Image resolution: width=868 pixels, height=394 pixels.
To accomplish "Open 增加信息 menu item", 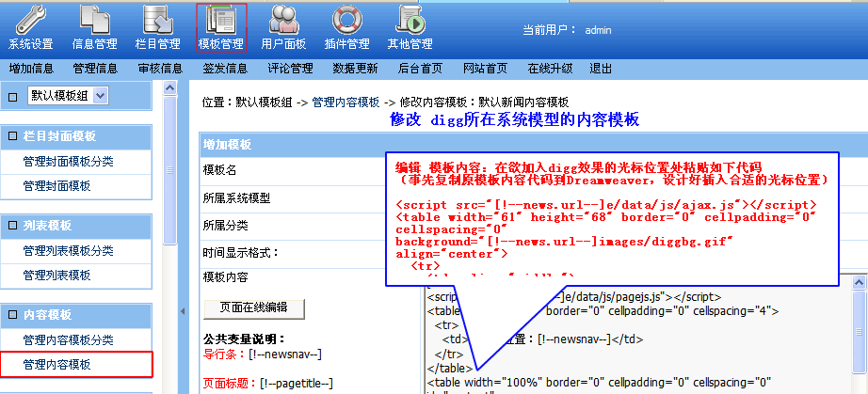I will tap(31, 69).
